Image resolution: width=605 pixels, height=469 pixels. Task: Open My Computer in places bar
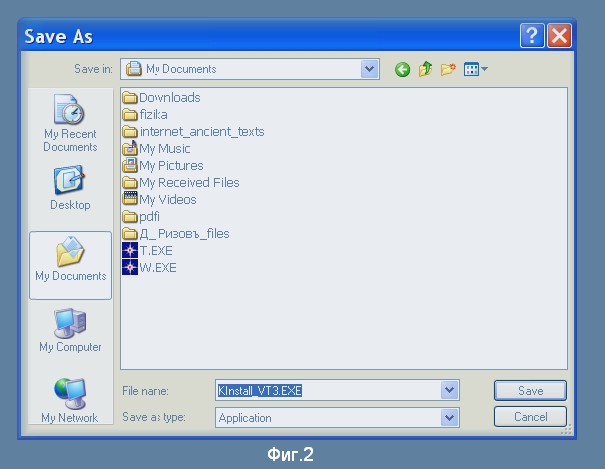tap(70, 332)
